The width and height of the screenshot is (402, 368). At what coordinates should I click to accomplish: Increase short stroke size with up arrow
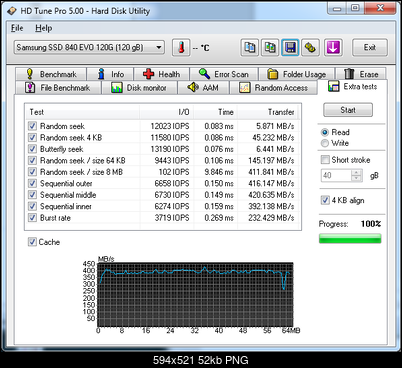357,173
